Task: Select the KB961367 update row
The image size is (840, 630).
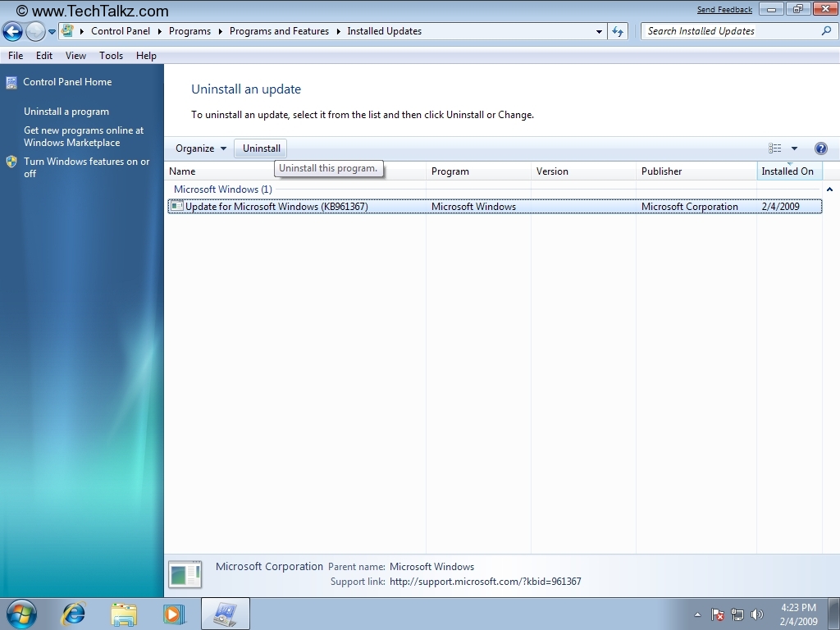Action: coord(276,207)
